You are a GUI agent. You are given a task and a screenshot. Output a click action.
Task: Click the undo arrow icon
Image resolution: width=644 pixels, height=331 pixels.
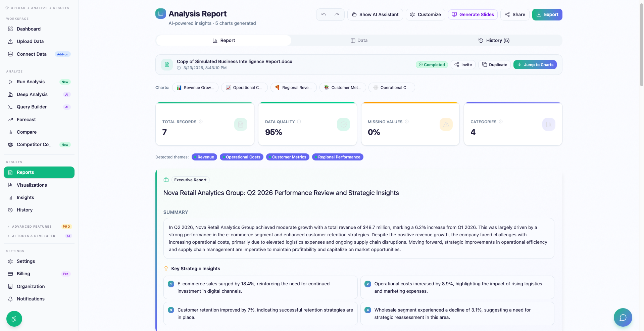[324, 14]
